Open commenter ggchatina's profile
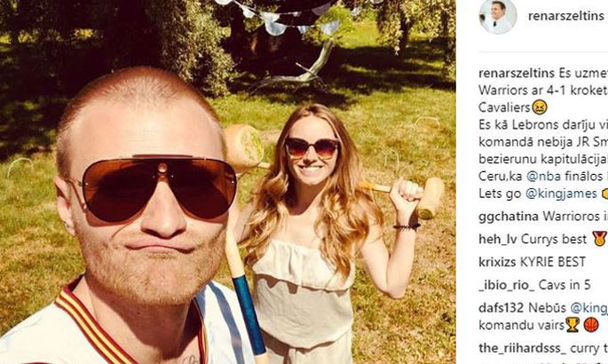Image resolution: width=608 pixels, height=364 pixels. [x=509, y=217]
